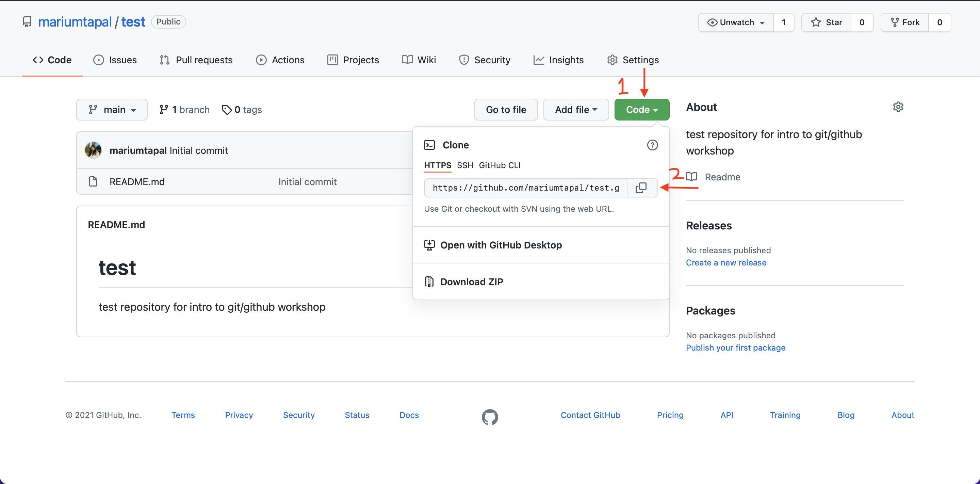Click the zip file icon

point(429,281)
